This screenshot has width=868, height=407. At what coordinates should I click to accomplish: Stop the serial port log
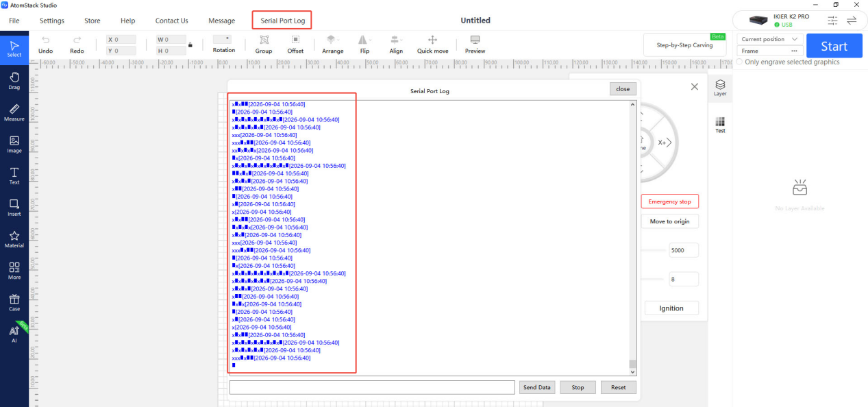point(578,387)
